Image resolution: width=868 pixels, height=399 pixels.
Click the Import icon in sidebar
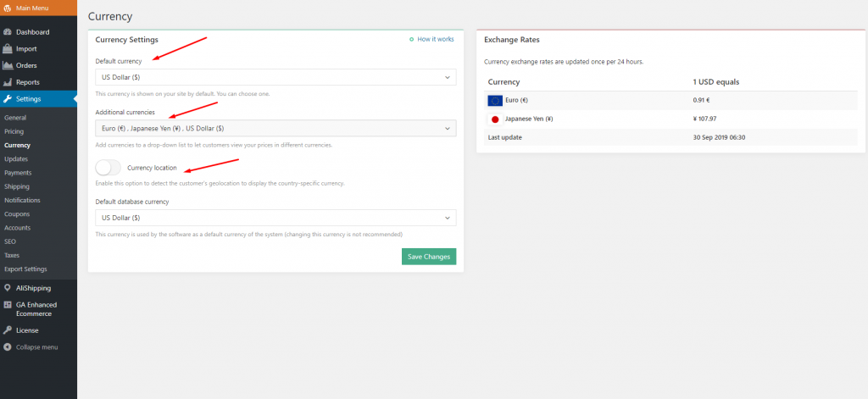click(x=8, y=49)
